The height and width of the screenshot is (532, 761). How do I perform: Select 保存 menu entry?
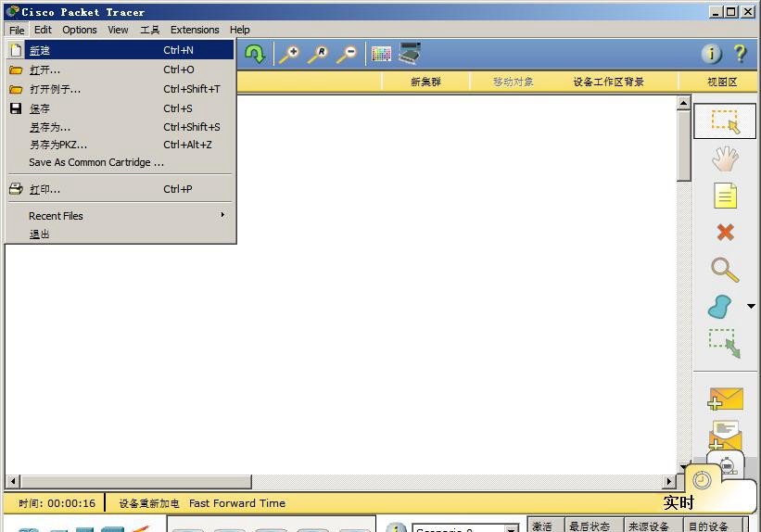pyautogui.click(x=120, y=108)
